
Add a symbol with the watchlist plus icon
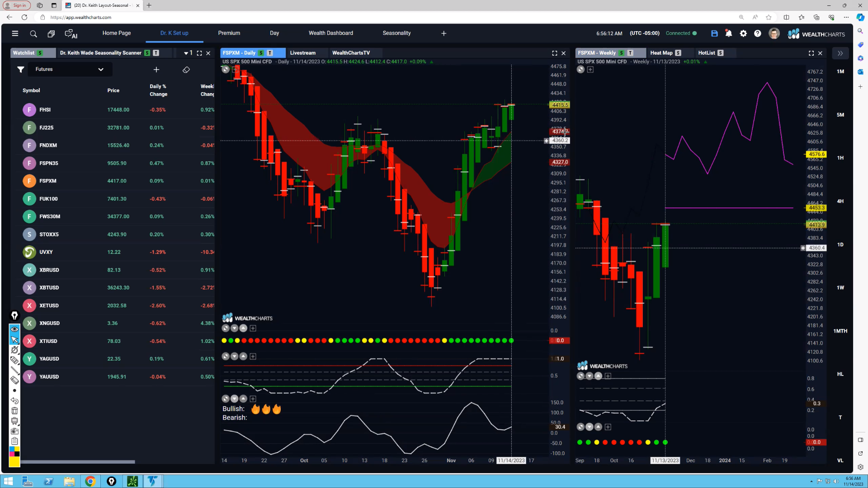click(156, 70)
